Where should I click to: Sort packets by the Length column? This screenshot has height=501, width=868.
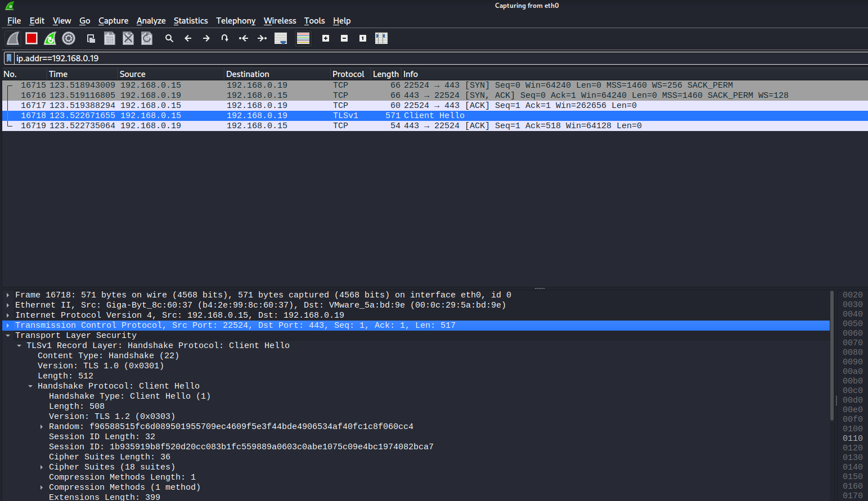click(x=386, y=74)
